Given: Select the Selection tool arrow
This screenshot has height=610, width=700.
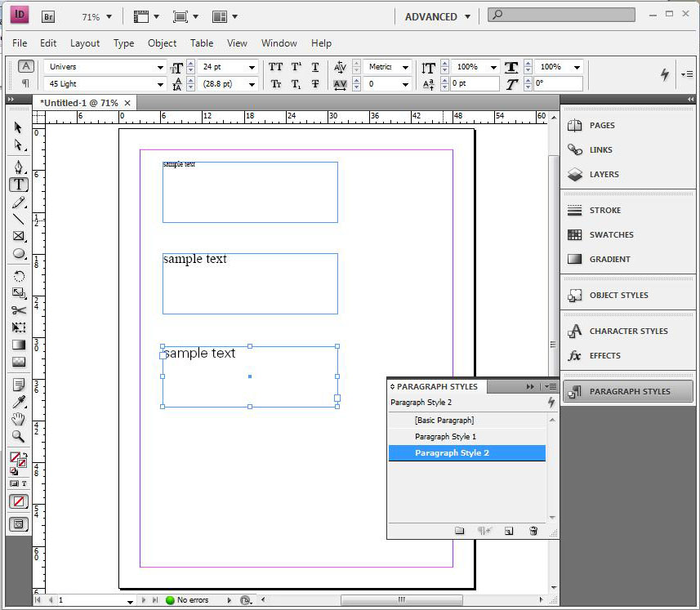Looking at the screenshot, I should (x=18, y=127).
